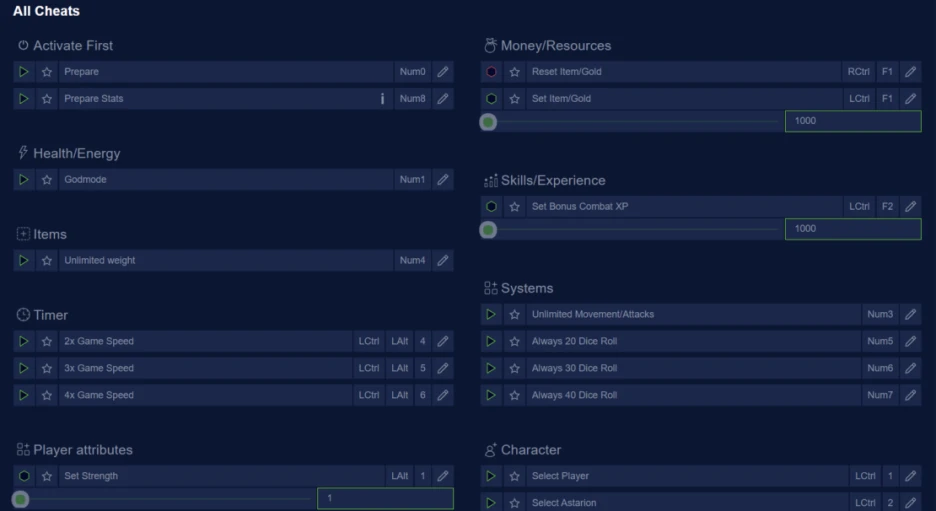This screenshot has width=936, height=511.
Task: Activate the Godmode cheat play icon
Action: point(24,180)
